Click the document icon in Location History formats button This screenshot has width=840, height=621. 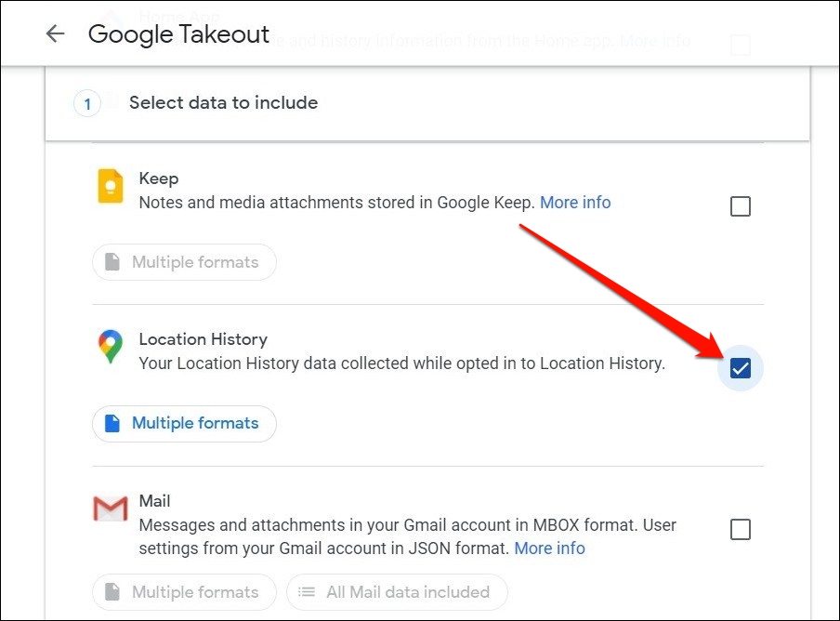[x=112, y=423]
